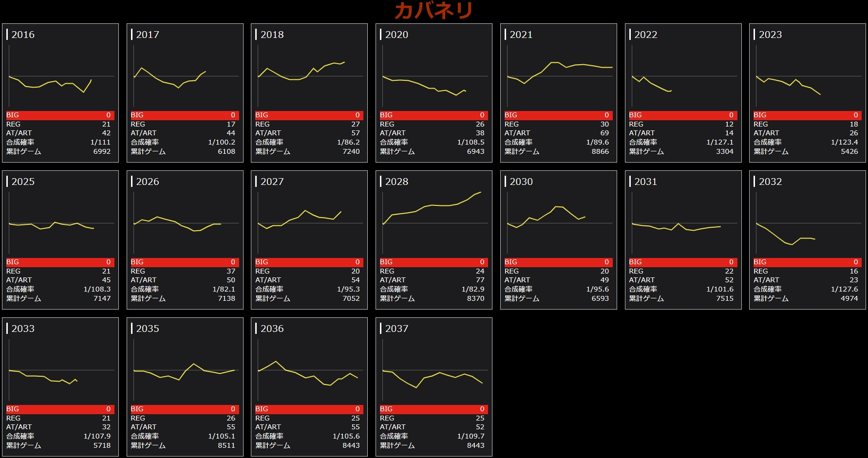
Task: Click combined probability 1/127.1
Action: 720,142
